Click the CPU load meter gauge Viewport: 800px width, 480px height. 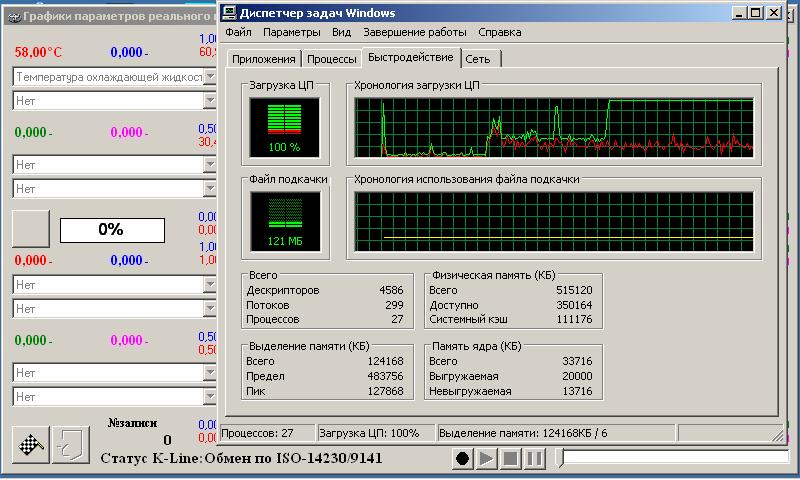[x=285, y=127]
